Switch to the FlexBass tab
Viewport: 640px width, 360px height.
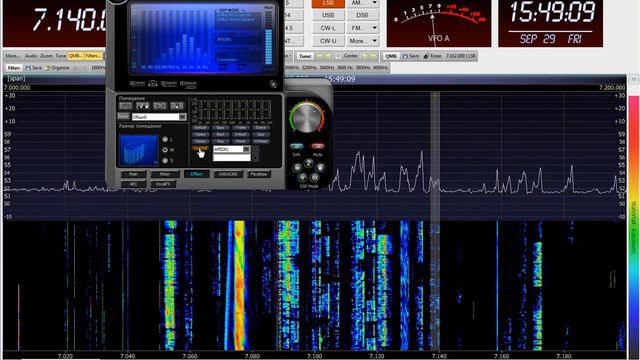point(259,174)
